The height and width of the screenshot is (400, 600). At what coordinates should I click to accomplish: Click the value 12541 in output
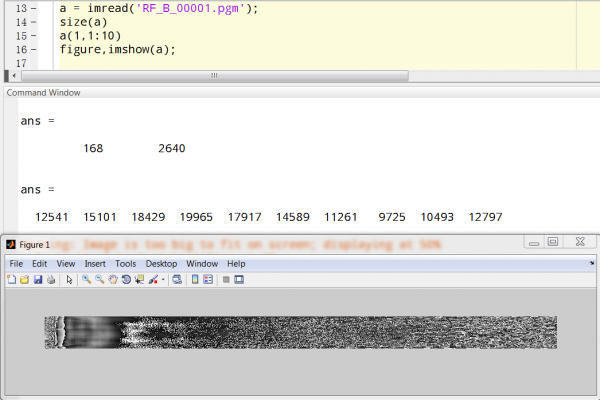click(x=52, y=217)
